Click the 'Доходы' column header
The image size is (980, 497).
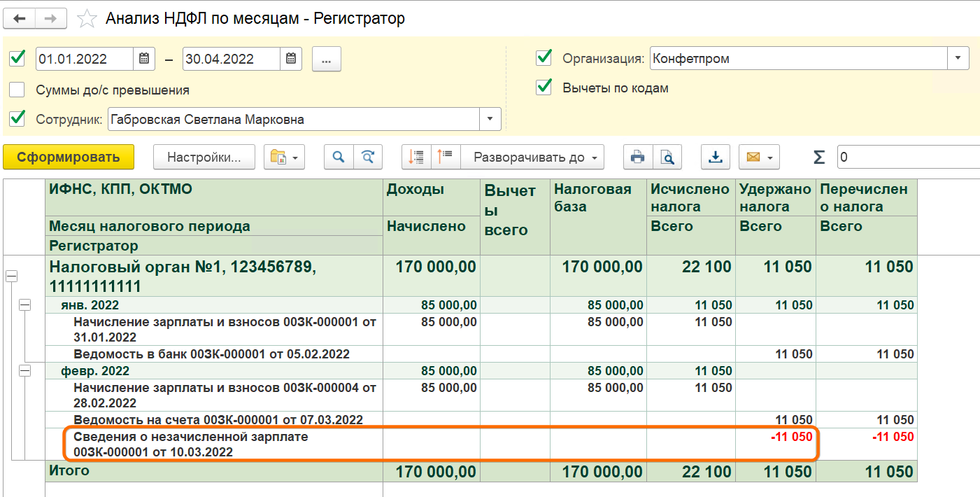point(432,197)
